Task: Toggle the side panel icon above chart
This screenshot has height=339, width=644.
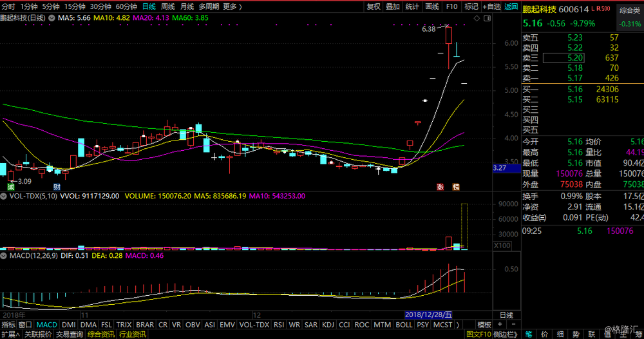Action: (487, 18)
